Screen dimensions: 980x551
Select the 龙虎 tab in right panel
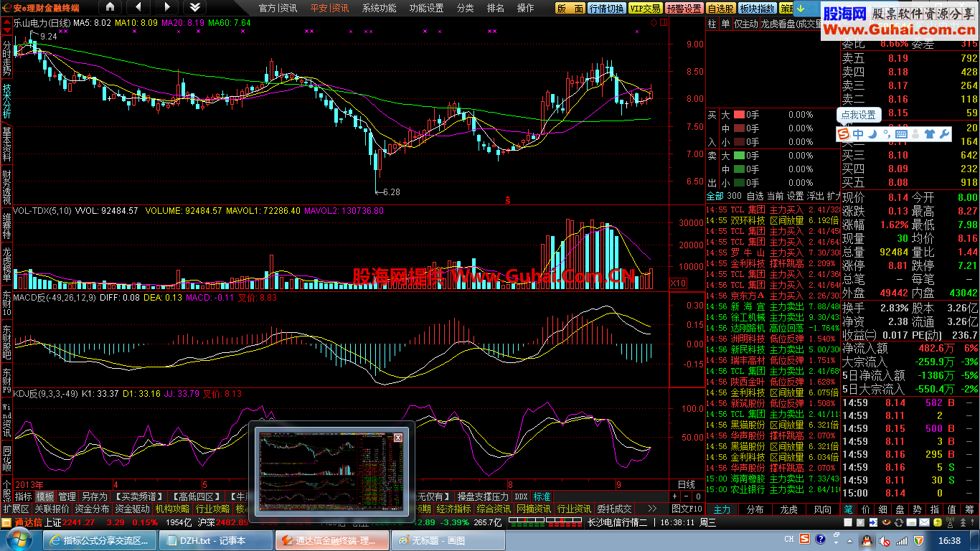(x=789, y=509)
